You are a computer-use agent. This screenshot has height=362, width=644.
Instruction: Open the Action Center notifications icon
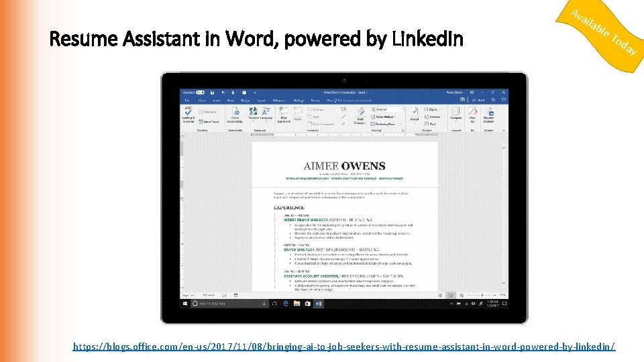504,304
